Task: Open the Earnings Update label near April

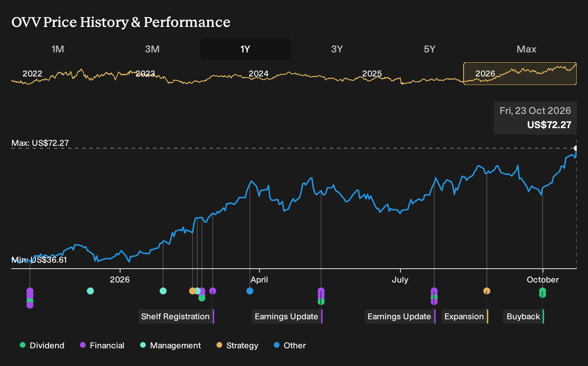Action: [287, 316]
